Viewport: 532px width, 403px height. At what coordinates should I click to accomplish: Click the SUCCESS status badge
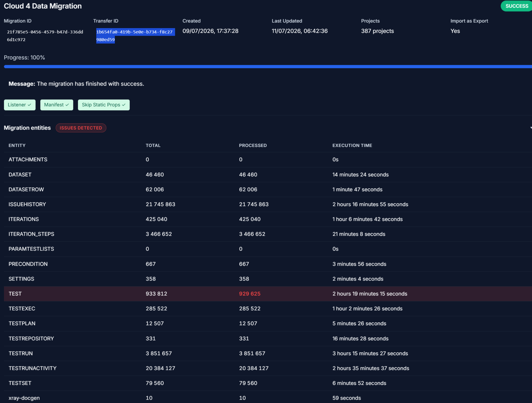[x=516, y=6]
